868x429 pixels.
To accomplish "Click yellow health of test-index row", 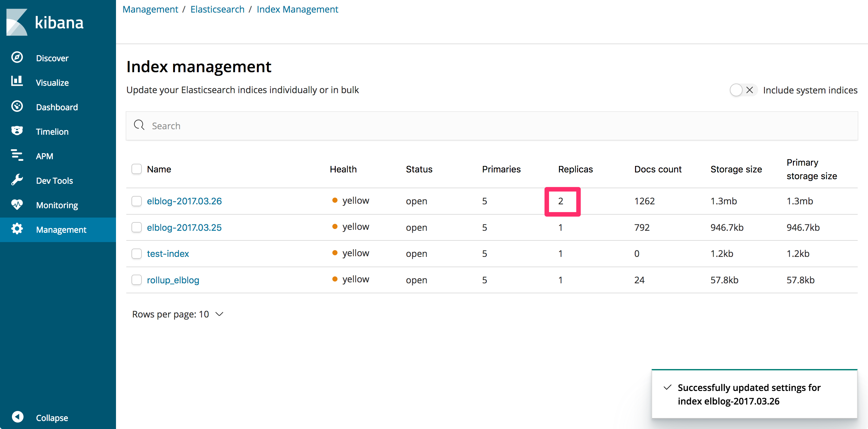I will point(351,253).
